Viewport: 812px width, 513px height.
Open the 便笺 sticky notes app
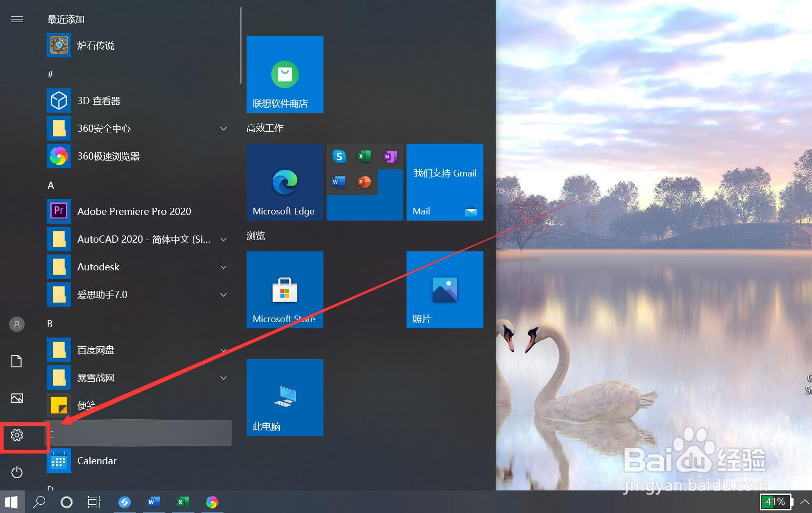[138, 406]
